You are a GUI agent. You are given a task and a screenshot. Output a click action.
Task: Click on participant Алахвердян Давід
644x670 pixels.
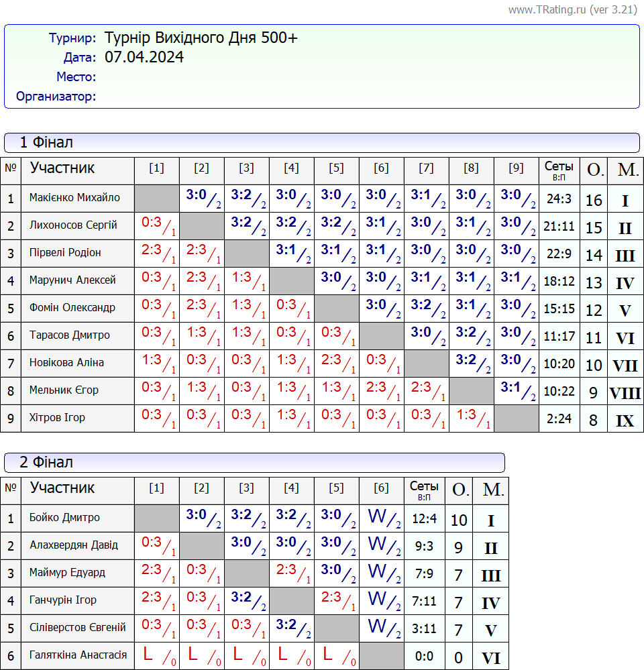[x=73, y=545]
